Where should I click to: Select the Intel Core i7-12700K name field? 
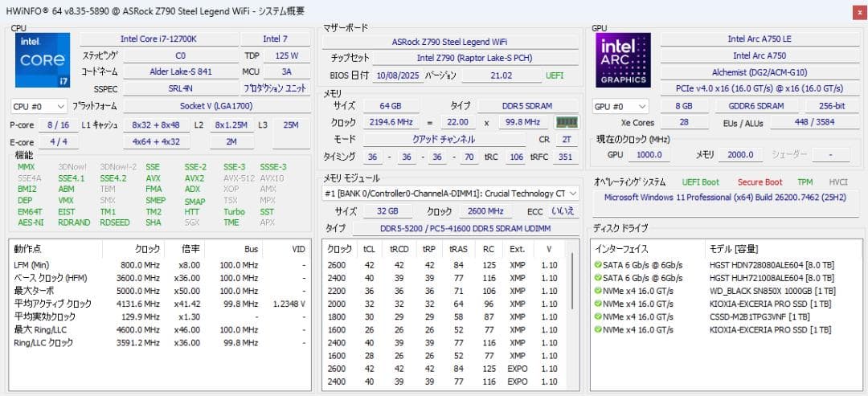pos(159,39)
